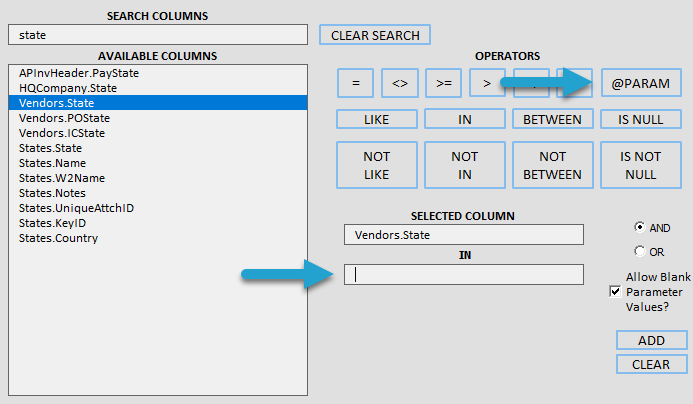Choose Vendors.POState column

(x=158, y=118)
